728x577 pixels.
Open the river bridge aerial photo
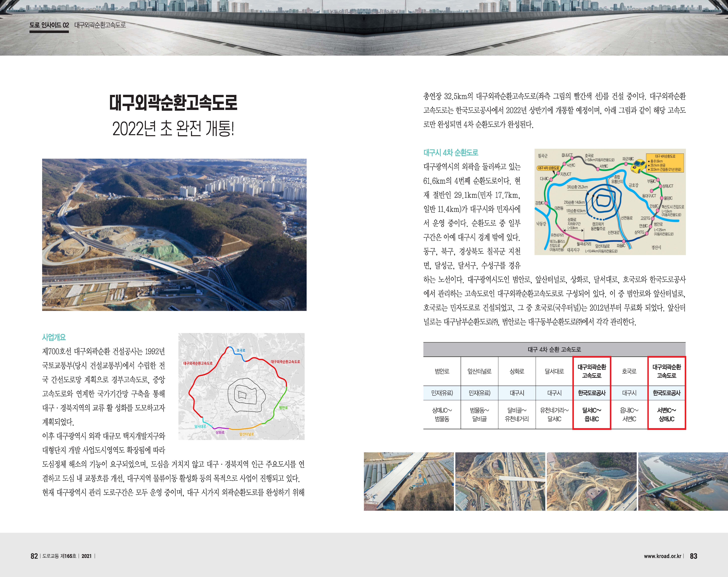(x=683, y=481)
